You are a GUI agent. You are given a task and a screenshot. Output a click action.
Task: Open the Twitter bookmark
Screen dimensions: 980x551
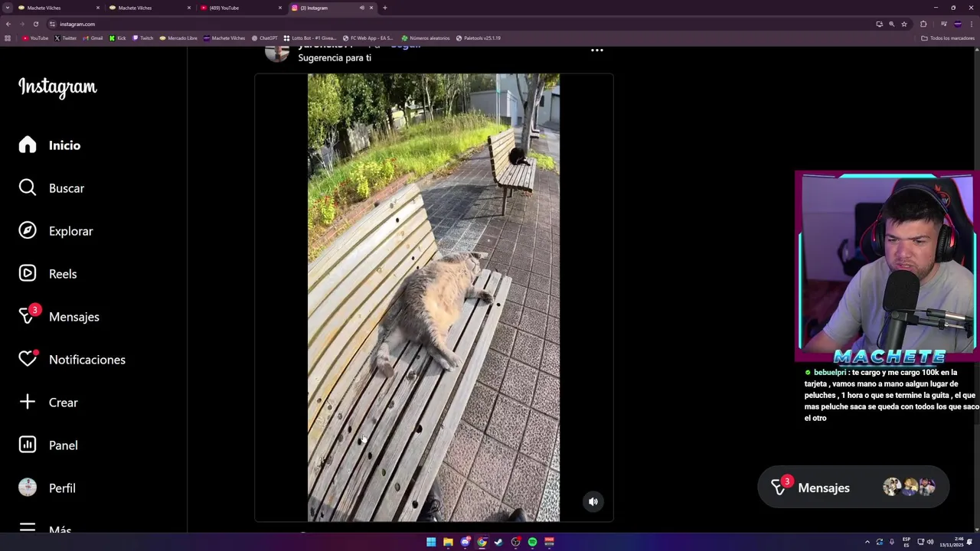pos(66,38)
